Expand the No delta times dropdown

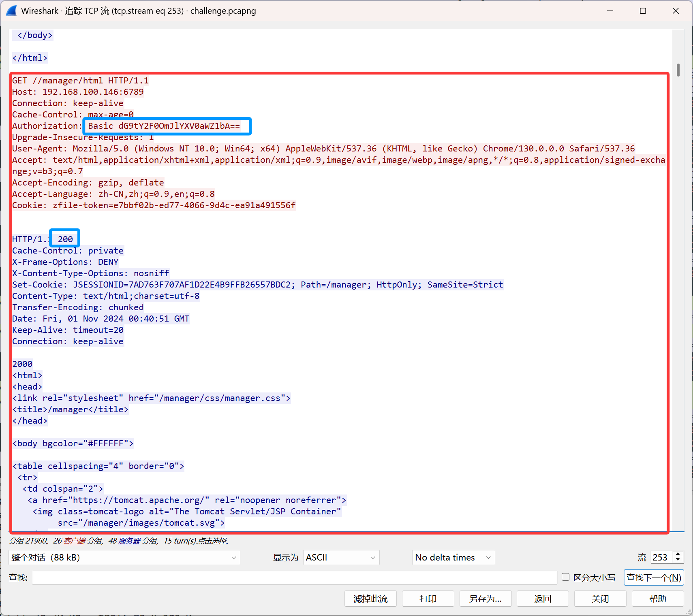tap(453, 557)
